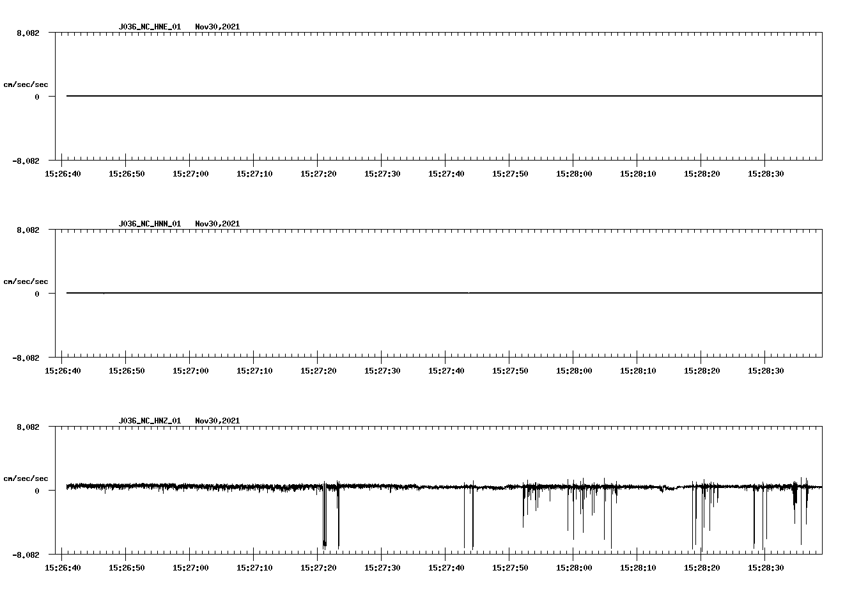This screenshot has height=591, width=868.
Task: Click time label 15:27:00 under the HNE plot
Action: click(190, 174)
